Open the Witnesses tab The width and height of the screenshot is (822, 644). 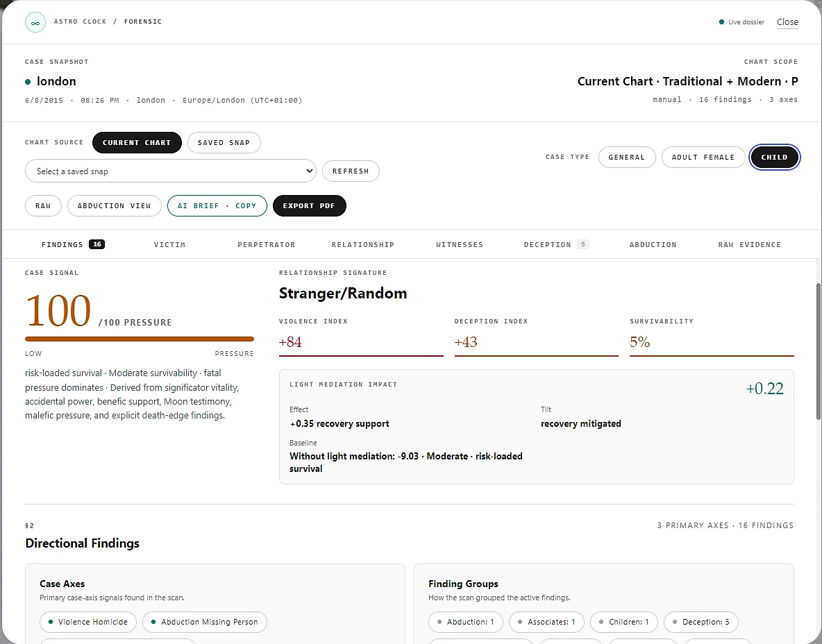(459, 245)
